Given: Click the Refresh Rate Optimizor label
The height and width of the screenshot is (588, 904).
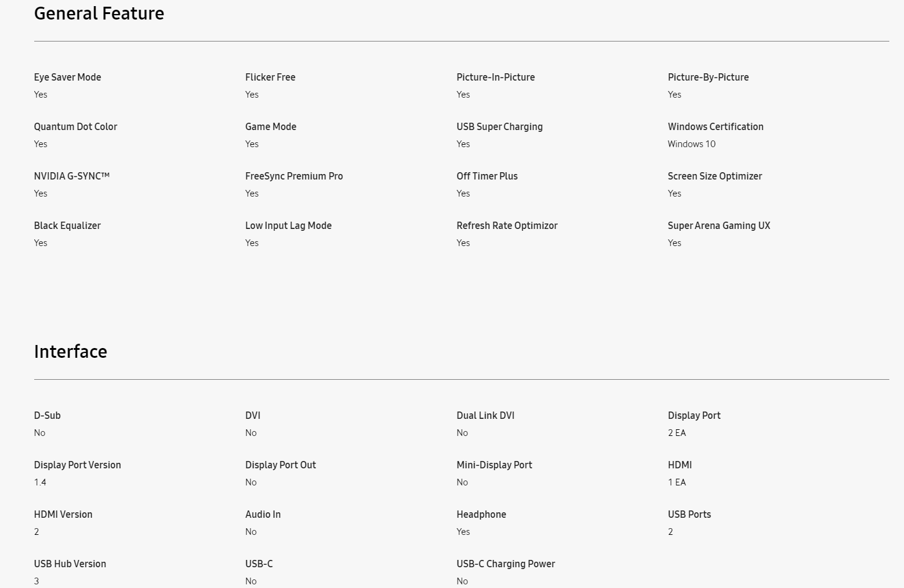Looking at the screenshot, I should click(508, 225).
